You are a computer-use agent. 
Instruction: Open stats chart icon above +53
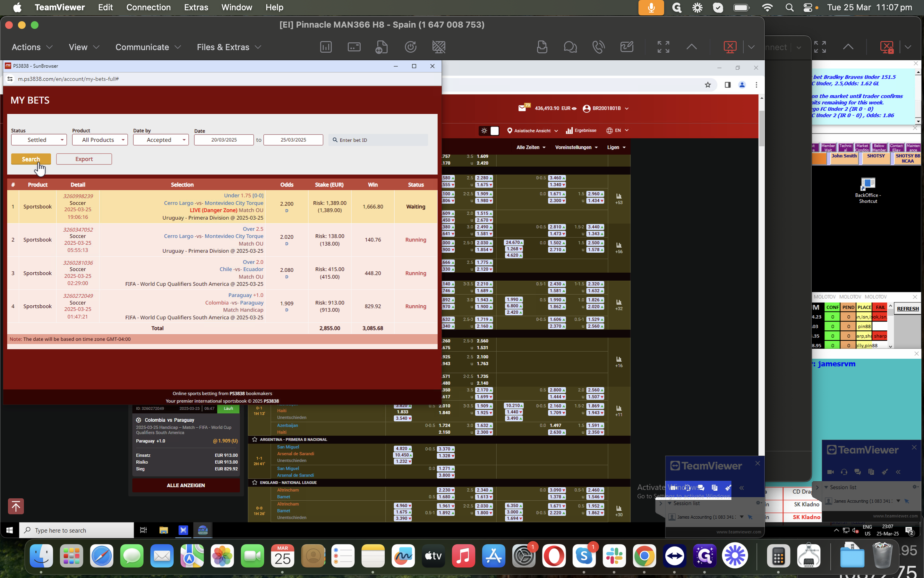click(x=619, y=196)
